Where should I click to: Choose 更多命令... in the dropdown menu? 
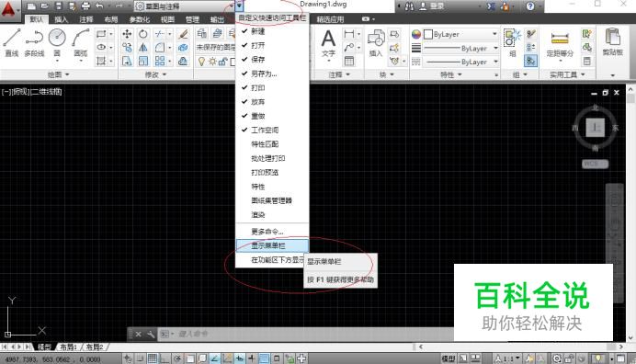[x=272, y=232]
